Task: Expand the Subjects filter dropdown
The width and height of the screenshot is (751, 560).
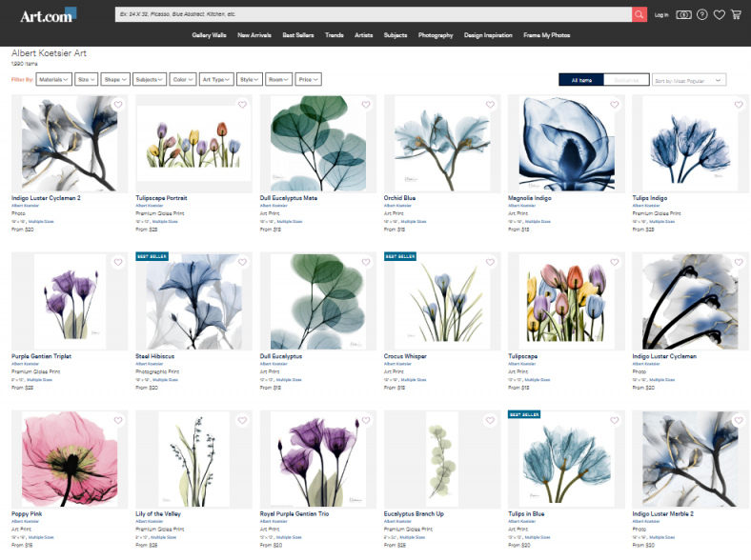Action: pyautogui.click(x=150, y=79)
